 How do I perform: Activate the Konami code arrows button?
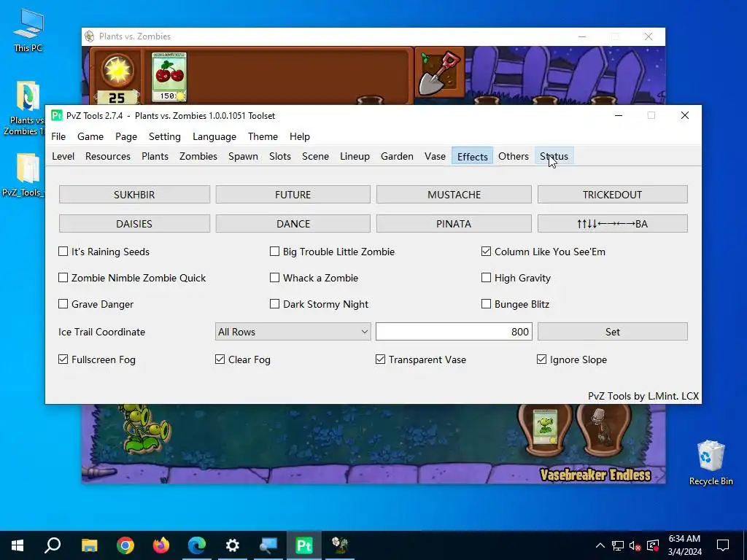612,224
